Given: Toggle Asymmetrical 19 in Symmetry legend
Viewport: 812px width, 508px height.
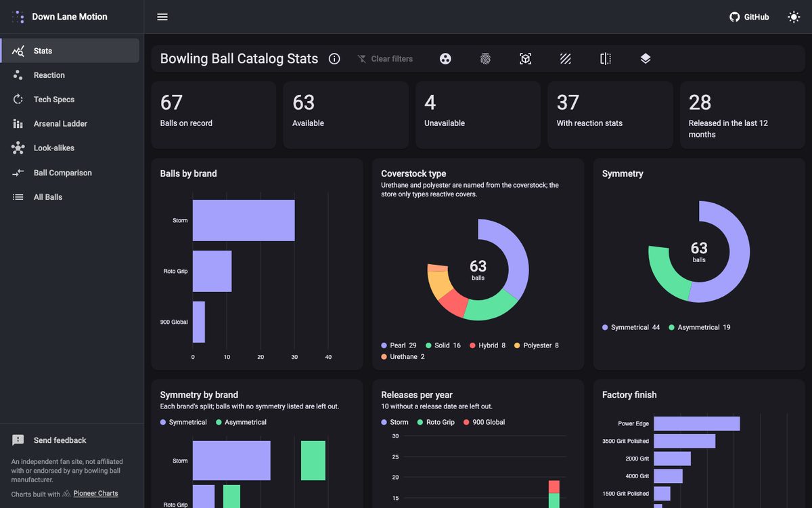Looking at the screenshot, I should [700, 327].
